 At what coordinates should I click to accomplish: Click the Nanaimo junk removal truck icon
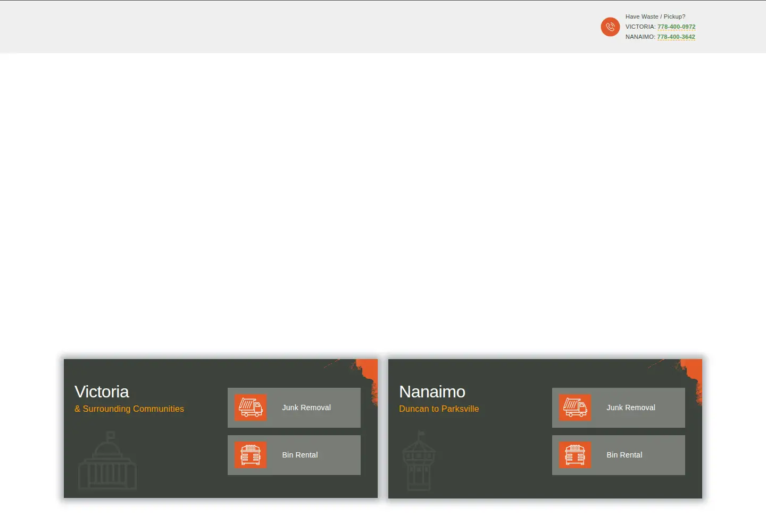[575, 408]
